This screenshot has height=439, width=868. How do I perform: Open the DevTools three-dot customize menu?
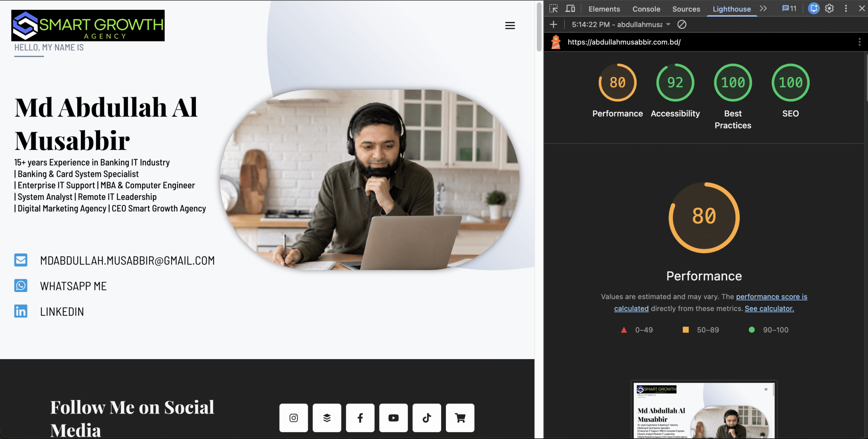(x=846, y=8)
